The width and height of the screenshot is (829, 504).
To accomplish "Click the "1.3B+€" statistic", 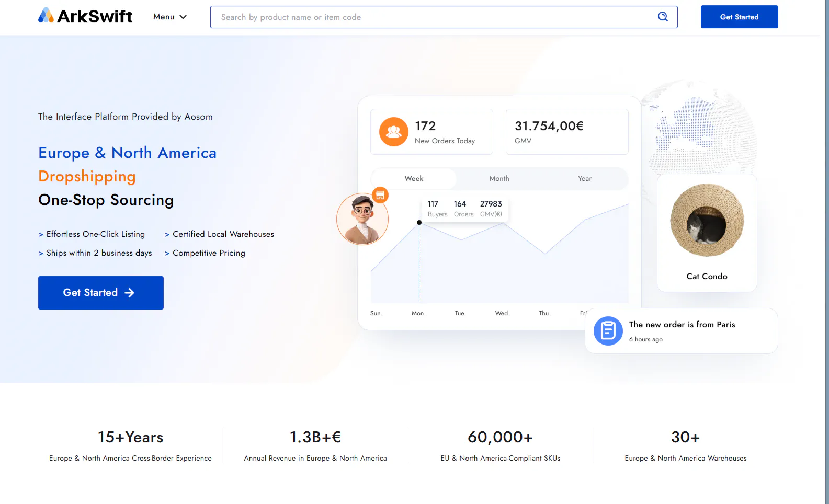I will point(315,437).
